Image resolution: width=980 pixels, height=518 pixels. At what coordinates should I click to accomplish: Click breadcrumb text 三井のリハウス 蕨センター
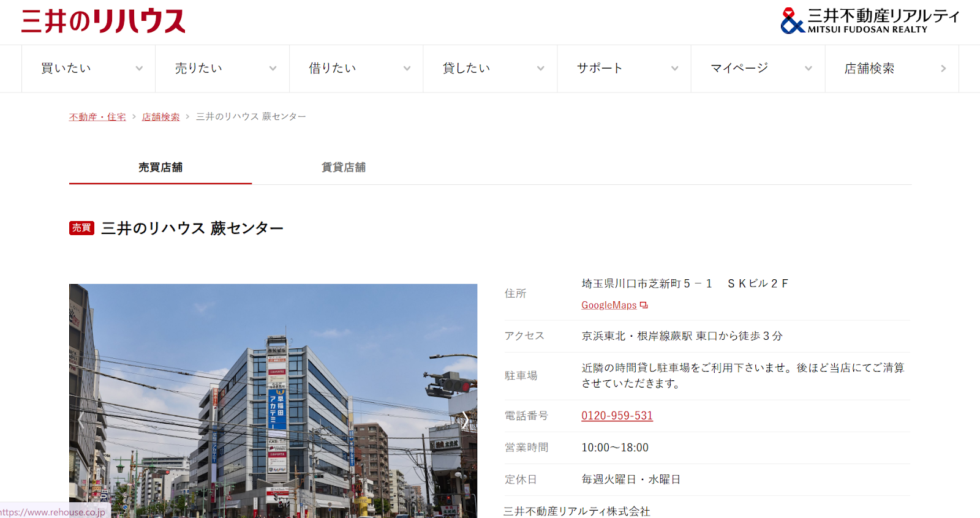(x=251, y=117)
